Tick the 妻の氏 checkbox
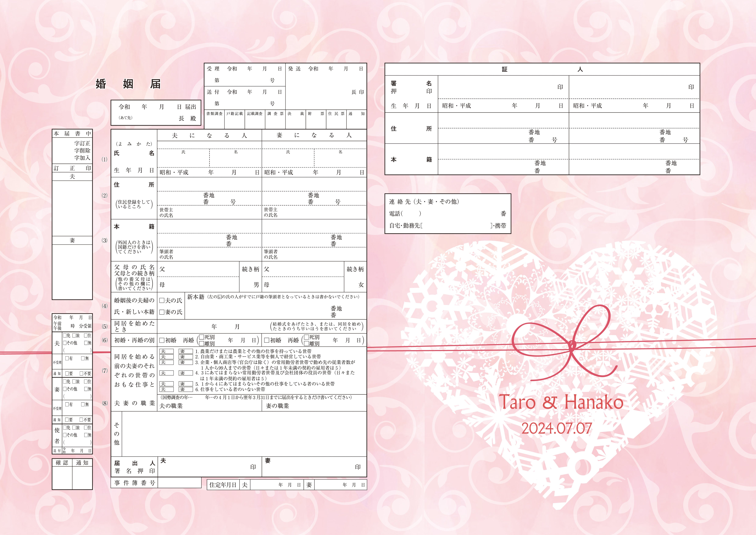This screenshot has width=756, height=535. pyautogui.click(x=162, y=312)
